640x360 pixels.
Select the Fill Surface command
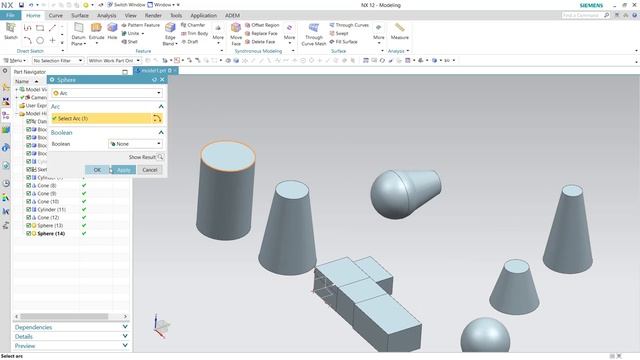pos(343,42)
